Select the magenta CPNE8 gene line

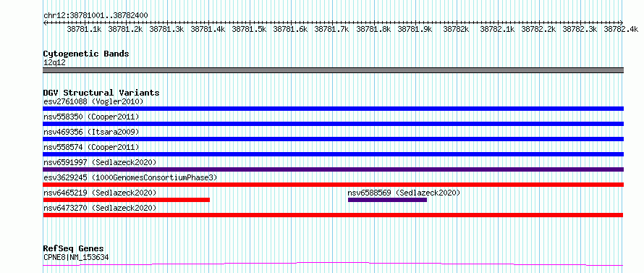[333, 264]
